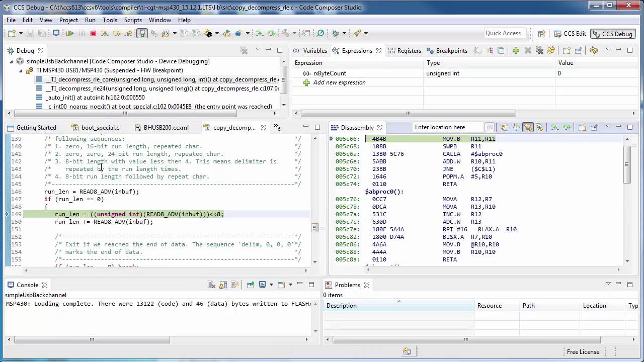Open the Run menu
644x362 pixels.
click(x=90, y=20)
